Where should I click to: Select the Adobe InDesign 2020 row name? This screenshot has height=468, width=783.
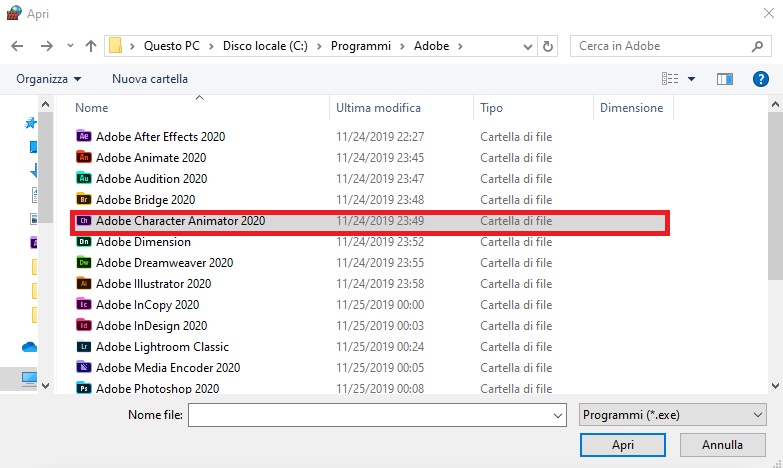point(151,326)
